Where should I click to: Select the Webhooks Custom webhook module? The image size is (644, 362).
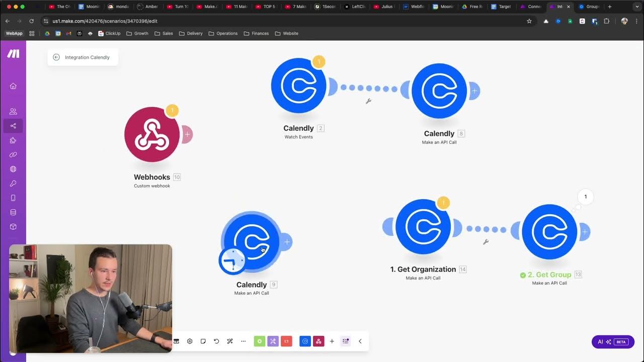(152, 134)
